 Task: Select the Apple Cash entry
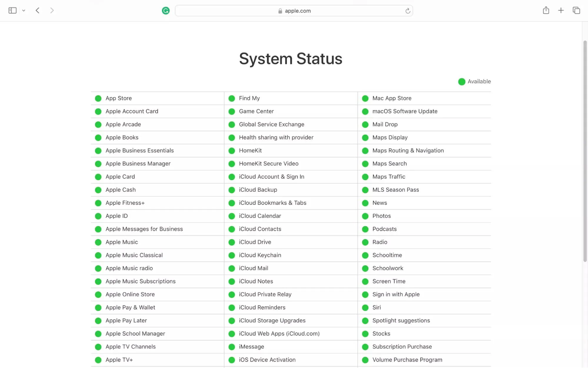pos(121,190)
